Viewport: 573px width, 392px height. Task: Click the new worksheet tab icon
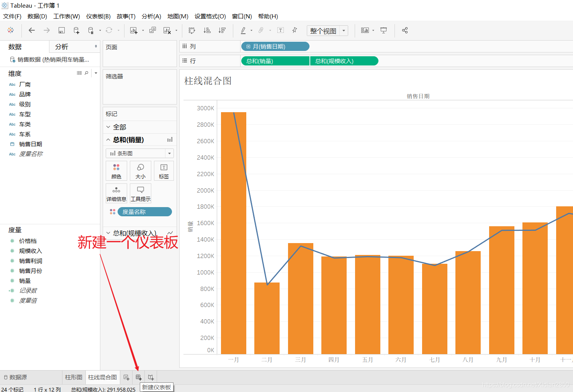tap(126, 377)
